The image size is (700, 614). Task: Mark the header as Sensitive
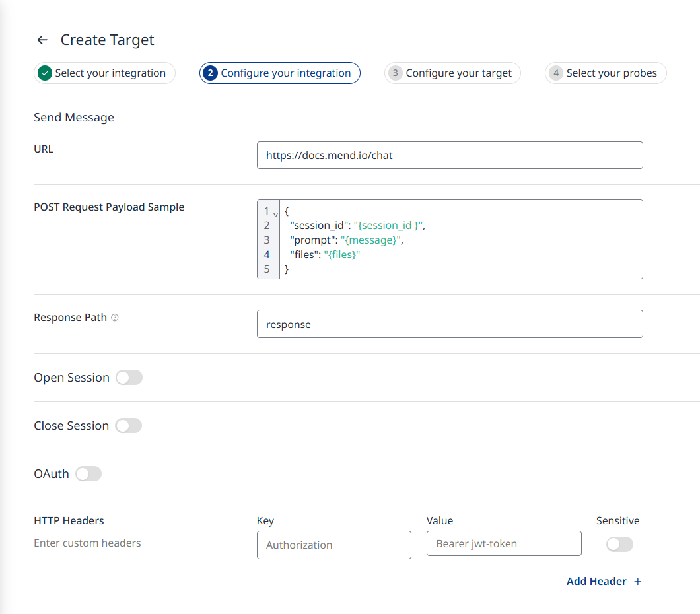click(x=619, y=544)
